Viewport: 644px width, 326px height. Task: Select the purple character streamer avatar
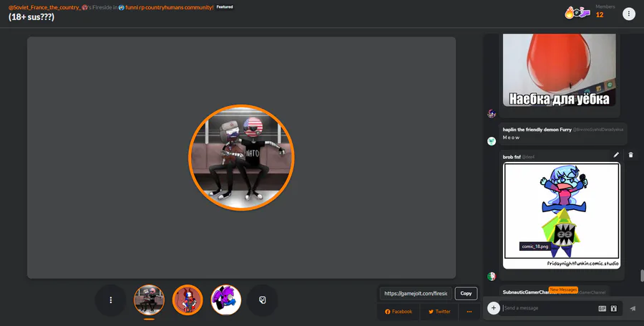[226, 300]
